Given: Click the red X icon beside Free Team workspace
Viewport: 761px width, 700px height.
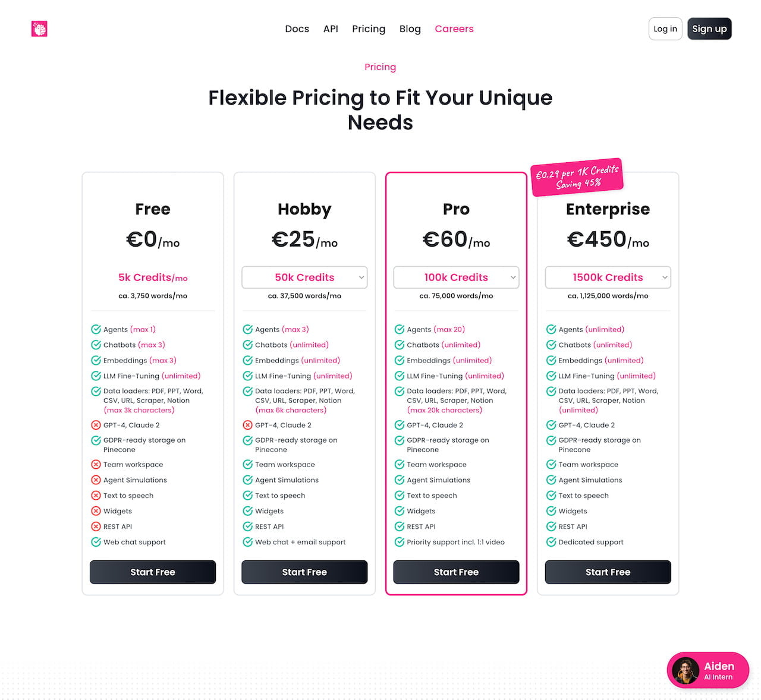Looking at the screenshot, I should (96, 465).
